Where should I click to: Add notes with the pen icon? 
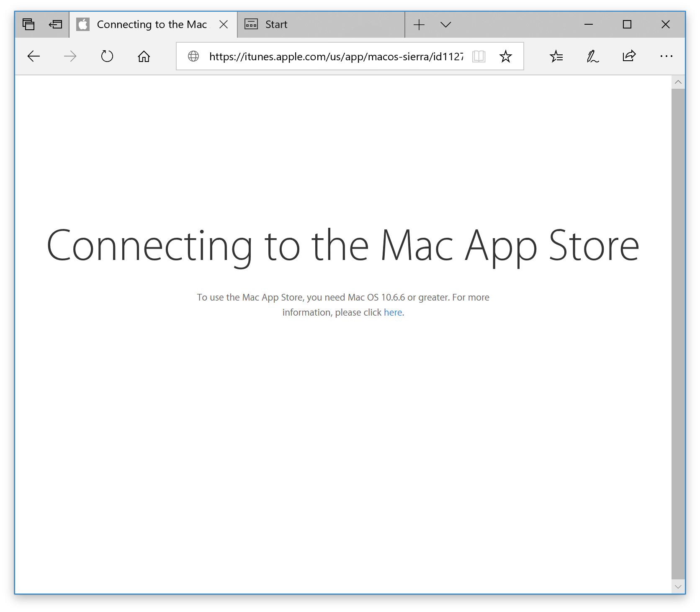(x=592, y=56)
